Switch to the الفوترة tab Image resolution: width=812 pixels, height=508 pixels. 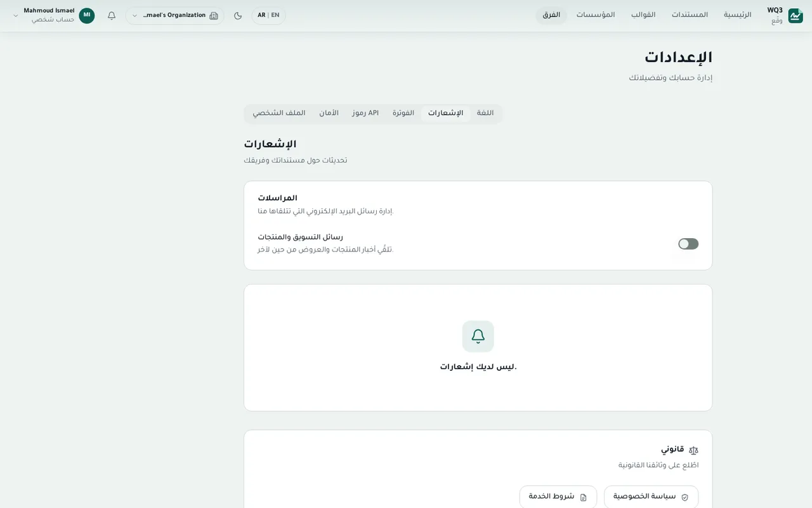[x=403, y=114]
